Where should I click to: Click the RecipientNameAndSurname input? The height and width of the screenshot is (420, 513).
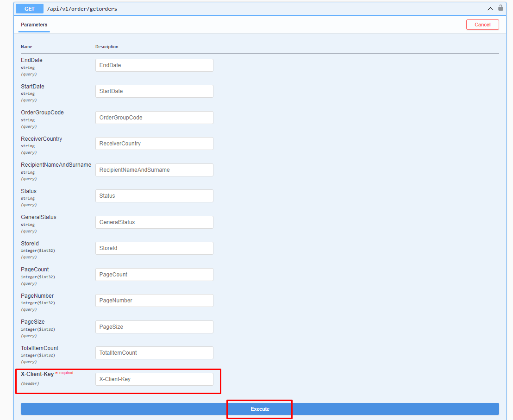154,170
